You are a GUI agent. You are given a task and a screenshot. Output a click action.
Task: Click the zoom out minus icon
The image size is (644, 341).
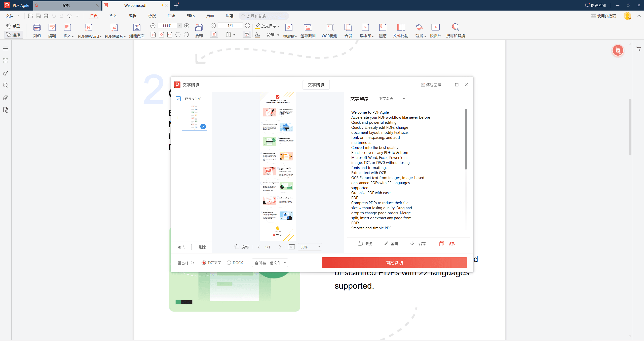153,26
